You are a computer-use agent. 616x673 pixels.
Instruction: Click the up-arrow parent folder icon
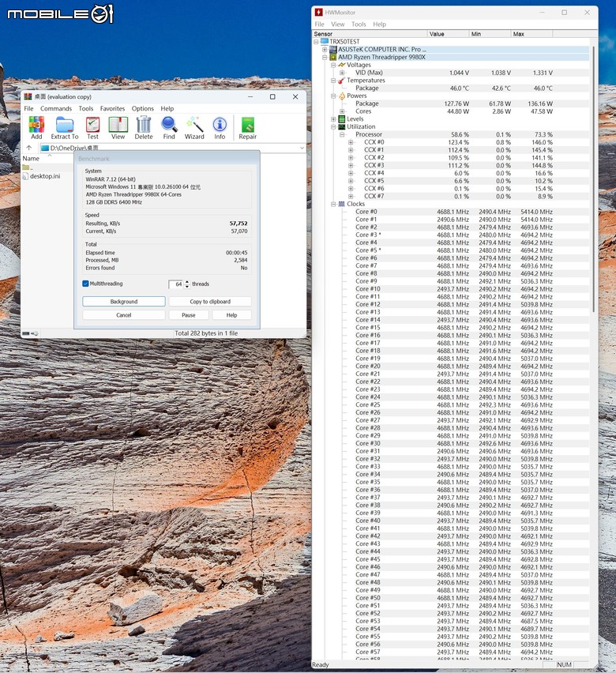click(28, 148)
